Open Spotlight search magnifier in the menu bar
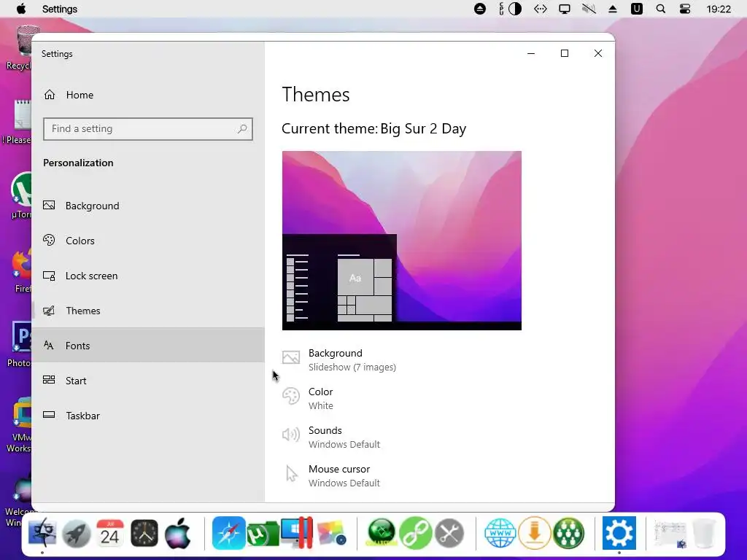 pyautogui.click(x=661, y=9)
